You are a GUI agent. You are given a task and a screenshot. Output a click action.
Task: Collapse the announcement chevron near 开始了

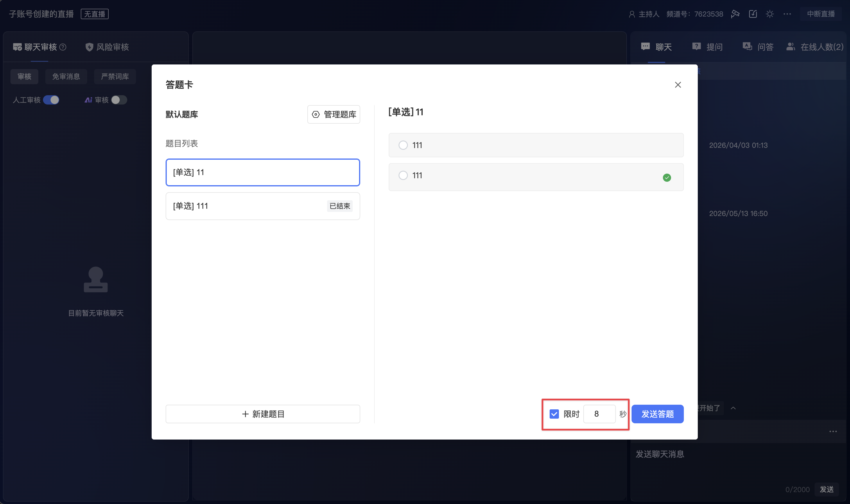click(x=733, y=408)
